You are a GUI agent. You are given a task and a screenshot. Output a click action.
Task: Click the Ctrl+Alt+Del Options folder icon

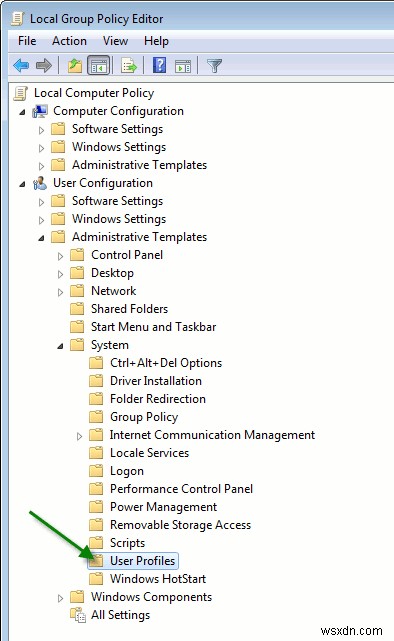(x=96, y=363)
